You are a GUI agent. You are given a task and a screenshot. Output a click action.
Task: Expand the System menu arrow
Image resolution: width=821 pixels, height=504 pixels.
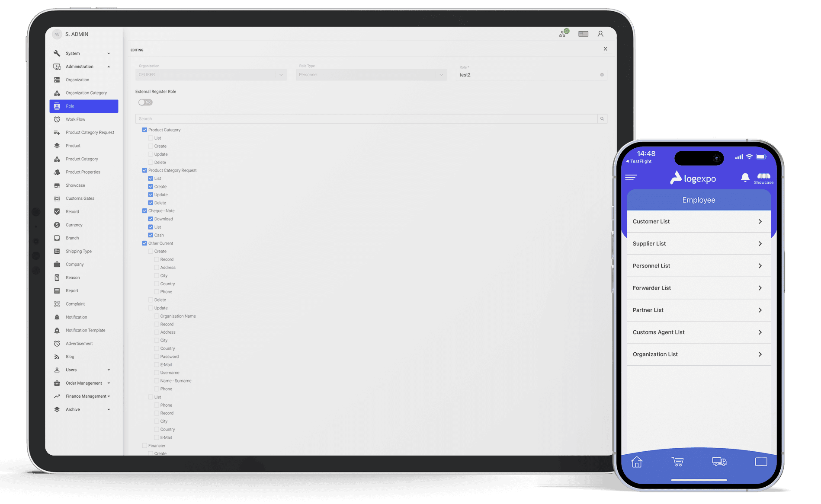[x=109, y=54]
